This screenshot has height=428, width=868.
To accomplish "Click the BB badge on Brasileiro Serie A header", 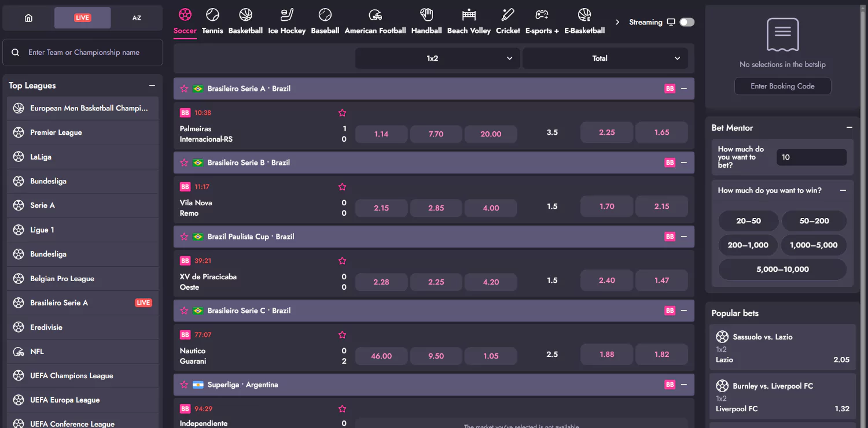I will pyautogui.click(x=670, y=89).
